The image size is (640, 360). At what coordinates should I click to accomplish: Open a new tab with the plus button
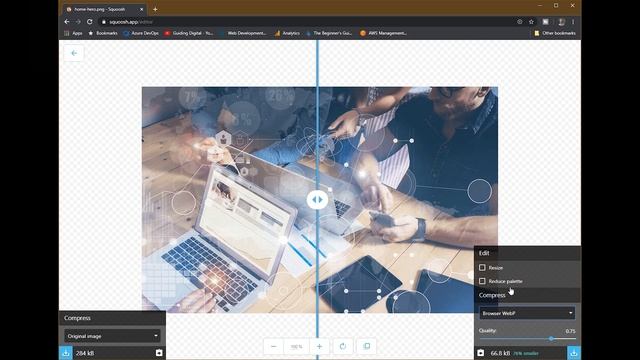click(x=155, y=9)
